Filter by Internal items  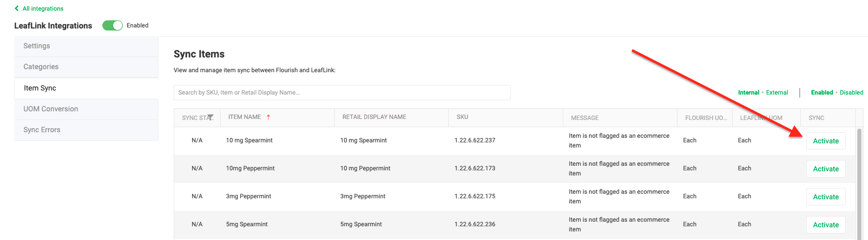pos(748,93)
